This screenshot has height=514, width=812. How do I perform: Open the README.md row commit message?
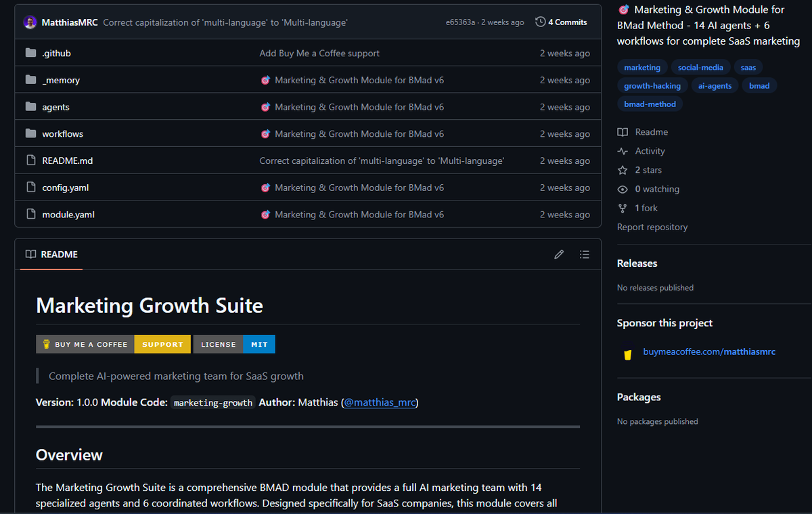(382, 160)
